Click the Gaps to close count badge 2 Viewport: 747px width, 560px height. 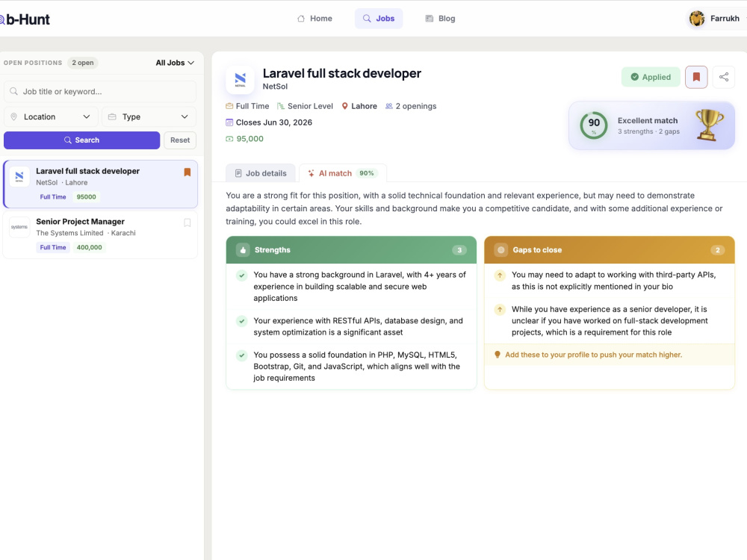pos(717,250)
